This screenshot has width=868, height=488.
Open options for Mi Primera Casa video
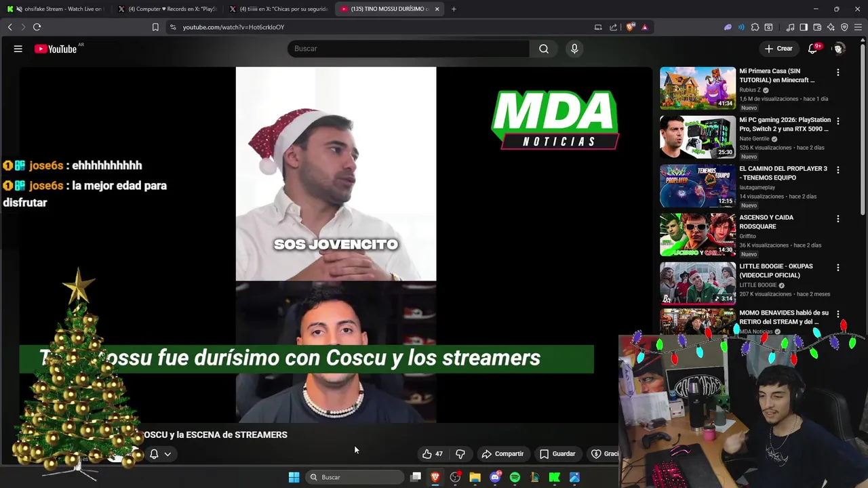tap(838, 73)
